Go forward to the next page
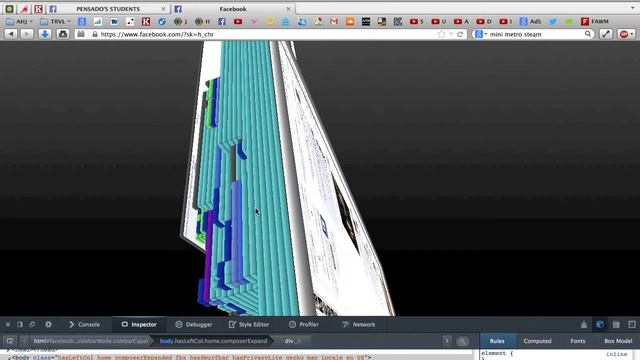640x360 pixels. point(27,34)
